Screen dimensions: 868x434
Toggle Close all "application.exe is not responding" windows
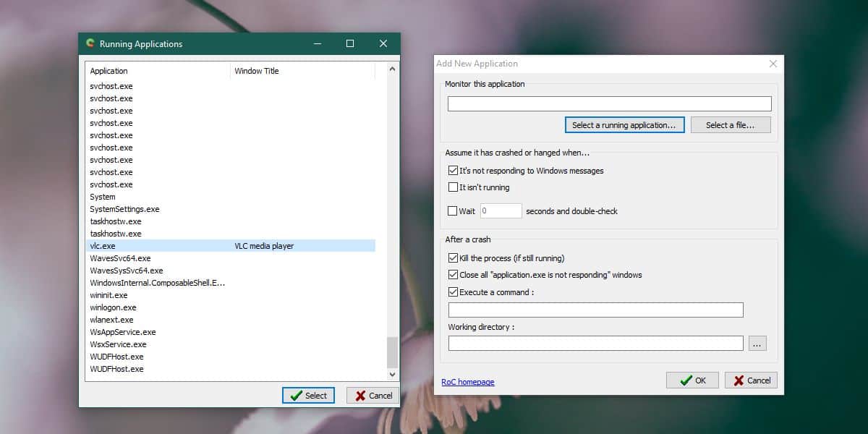point(453,275)
